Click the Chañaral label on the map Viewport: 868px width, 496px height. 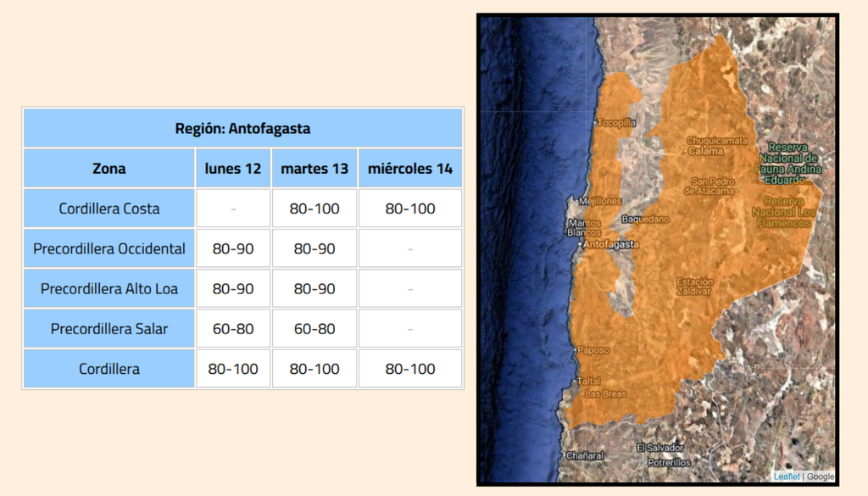click(585, 455)
